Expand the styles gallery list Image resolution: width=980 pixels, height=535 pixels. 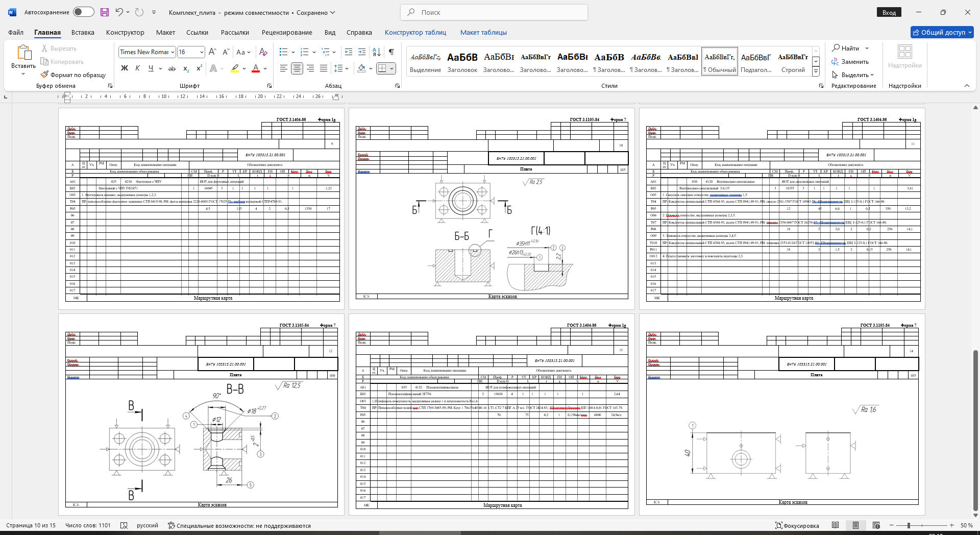816,72
